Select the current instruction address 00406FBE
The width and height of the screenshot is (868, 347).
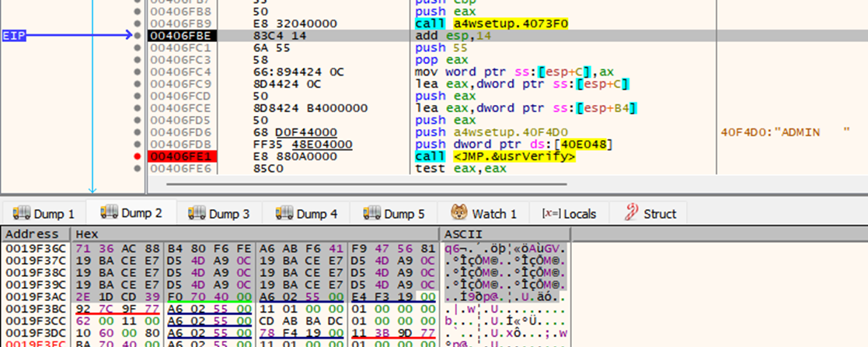(x=174, y=36)
